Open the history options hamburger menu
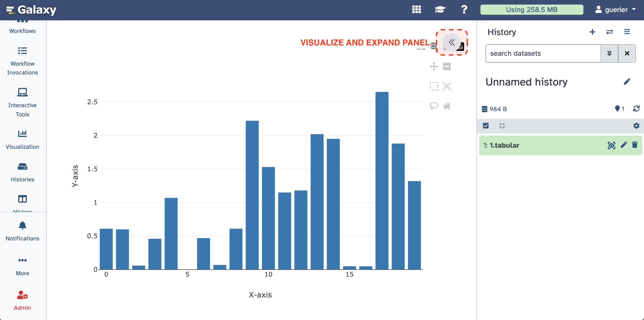The height and width of the screenshot is (320, 644). click(627, 32)
